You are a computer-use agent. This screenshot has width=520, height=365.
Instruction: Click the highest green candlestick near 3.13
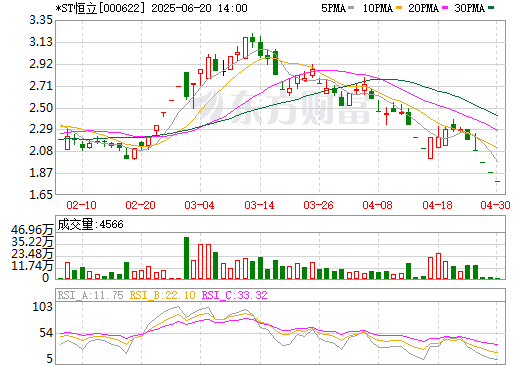click(253, 40)
